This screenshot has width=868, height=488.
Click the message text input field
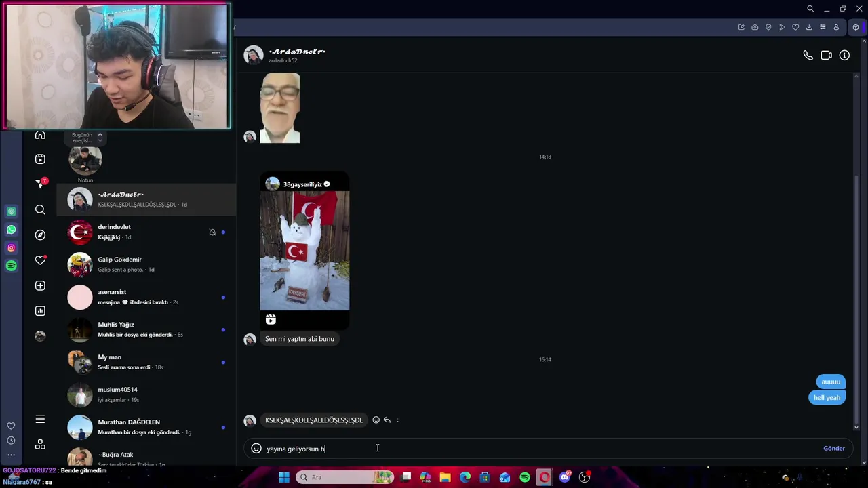pyautogui.click(x=542, y=448)
